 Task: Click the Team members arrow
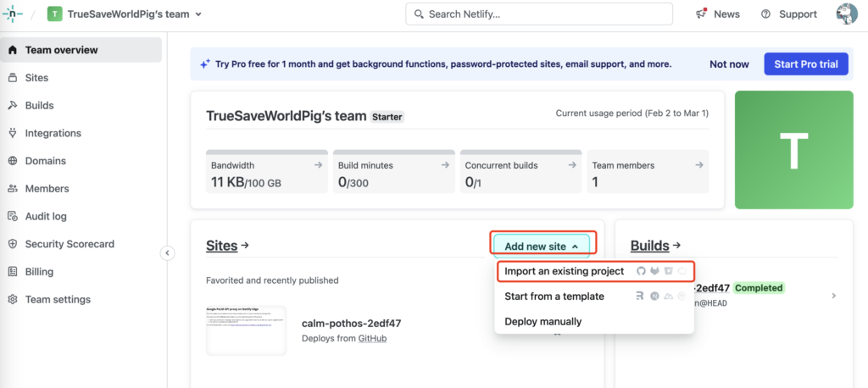698,165
